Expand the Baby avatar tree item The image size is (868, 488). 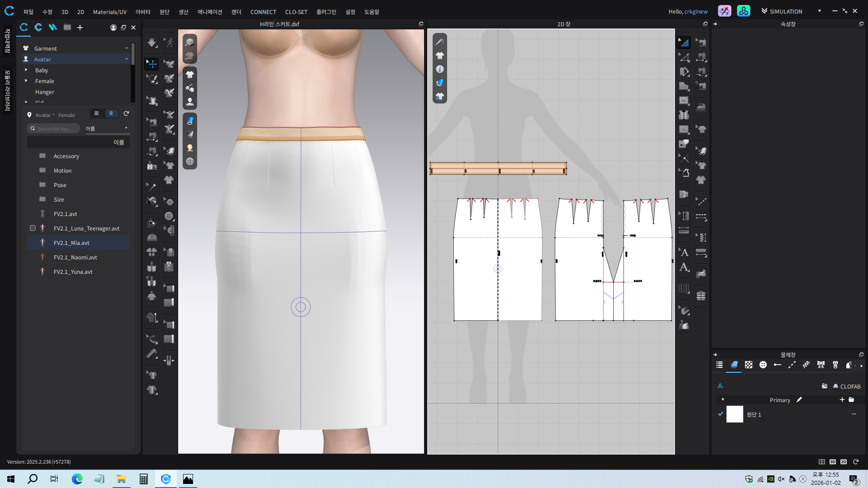point(26,70)
